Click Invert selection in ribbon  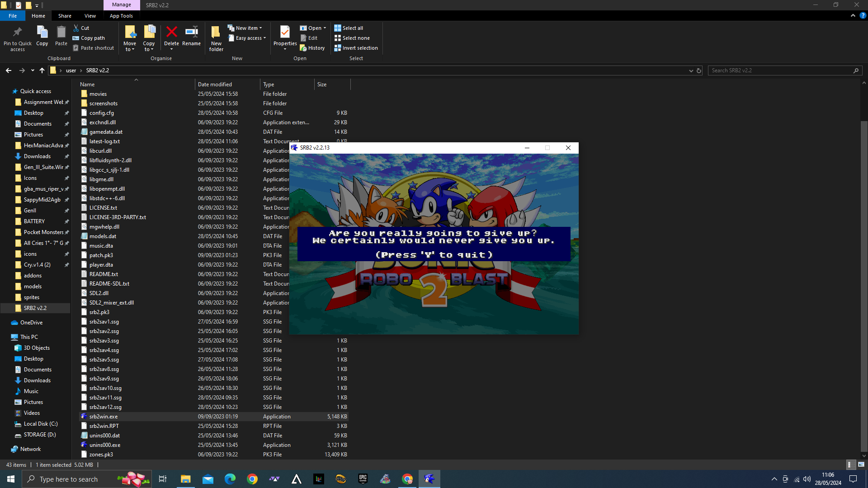click(x=356, y=48)
